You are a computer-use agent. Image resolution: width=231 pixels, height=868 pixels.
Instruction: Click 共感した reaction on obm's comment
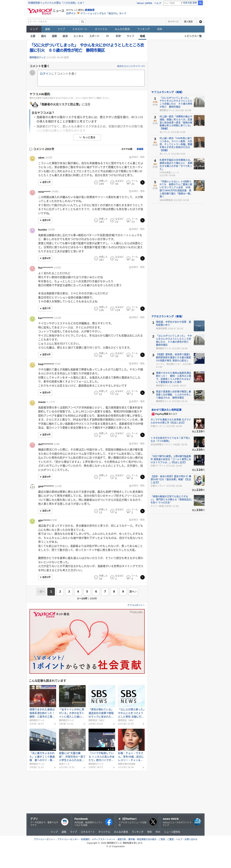tap(101, 182)
